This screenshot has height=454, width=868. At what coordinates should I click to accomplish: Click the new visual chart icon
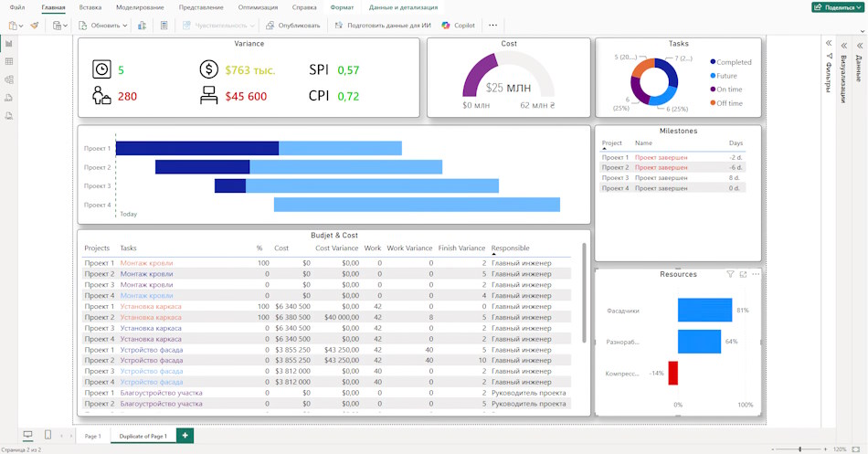(x=142, y=26)
